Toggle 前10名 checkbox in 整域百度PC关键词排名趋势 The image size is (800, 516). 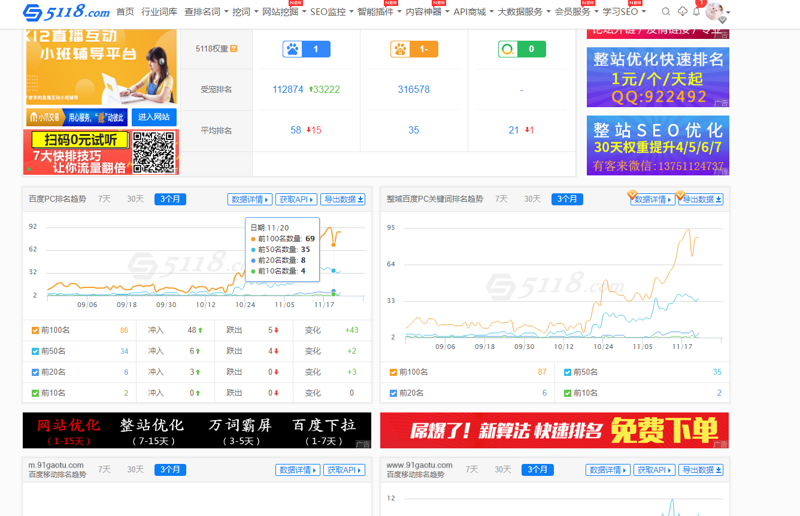click(567, 393)
